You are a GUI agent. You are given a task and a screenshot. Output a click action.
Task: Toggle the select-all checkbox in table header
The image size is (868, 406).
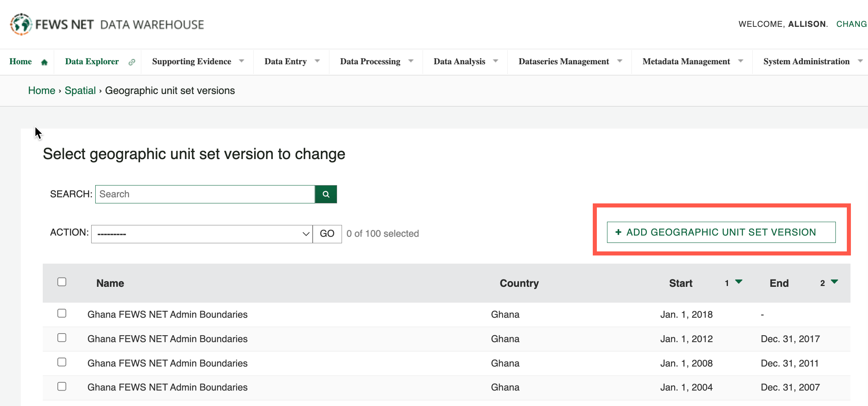click(62, 282)
